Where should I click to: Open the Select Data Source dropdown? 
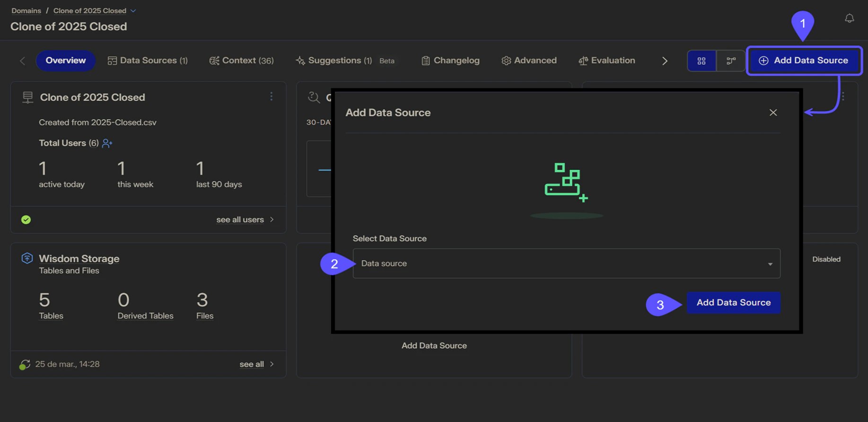click(566, 264)
